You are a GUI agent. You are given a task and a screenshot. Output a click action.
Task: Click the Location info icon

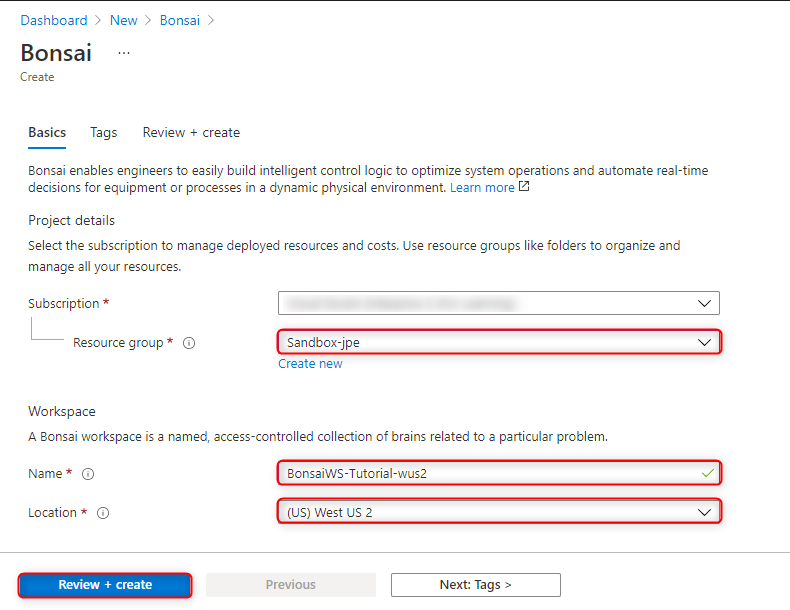tap(103, 513)
